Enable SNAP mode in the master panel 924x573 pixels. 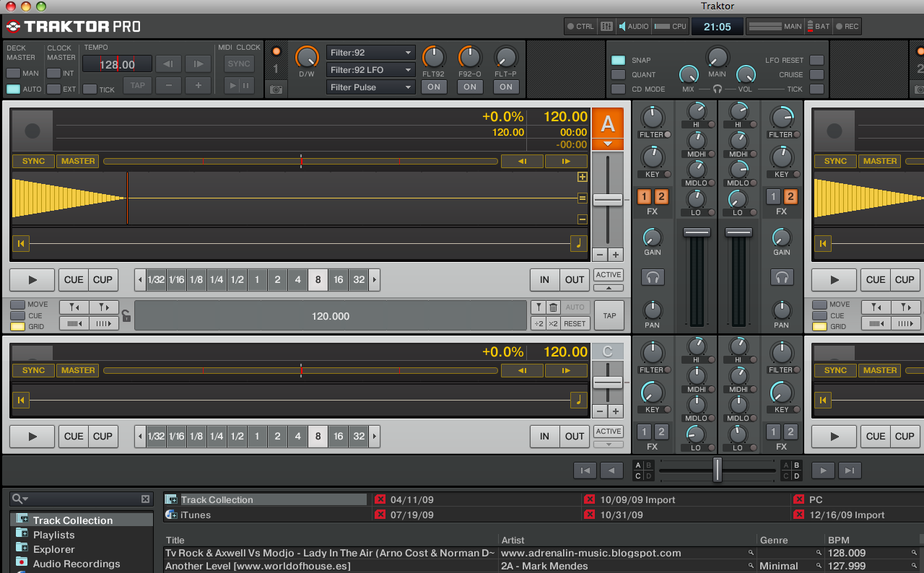click(618, 60)
